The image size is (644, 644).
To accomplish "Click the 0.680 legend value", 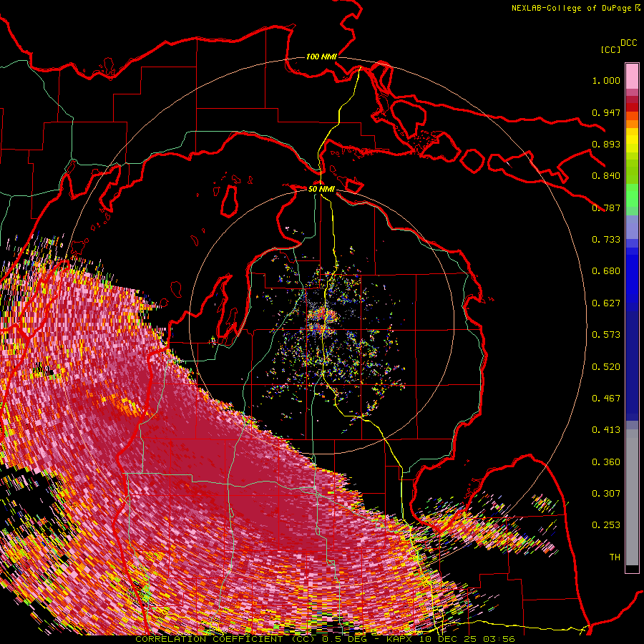I will tap(606, 271).
